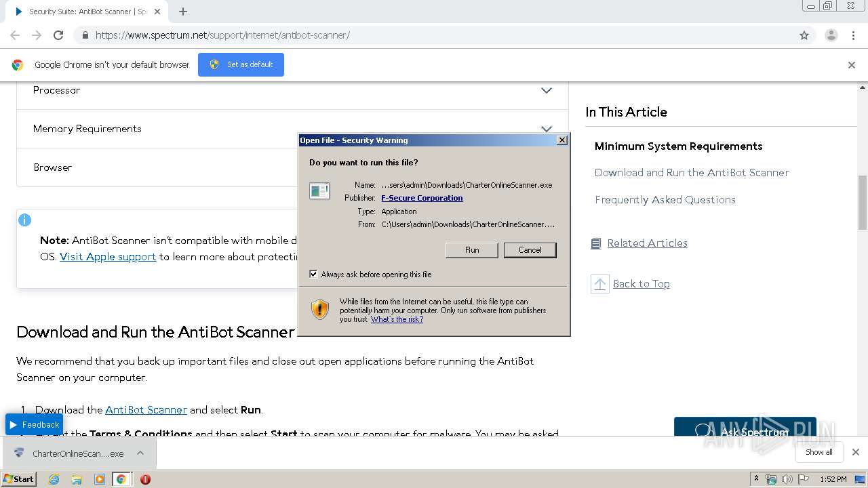Set Chrome as default browser
The width and height of the screenshot is (868, 488).
click(x=241, y=64)
